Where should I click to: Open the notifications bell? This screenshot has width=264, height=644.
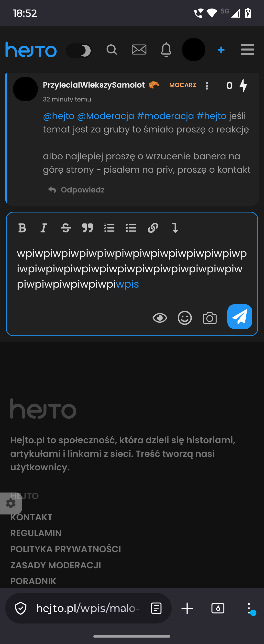(x=166, y=50)
